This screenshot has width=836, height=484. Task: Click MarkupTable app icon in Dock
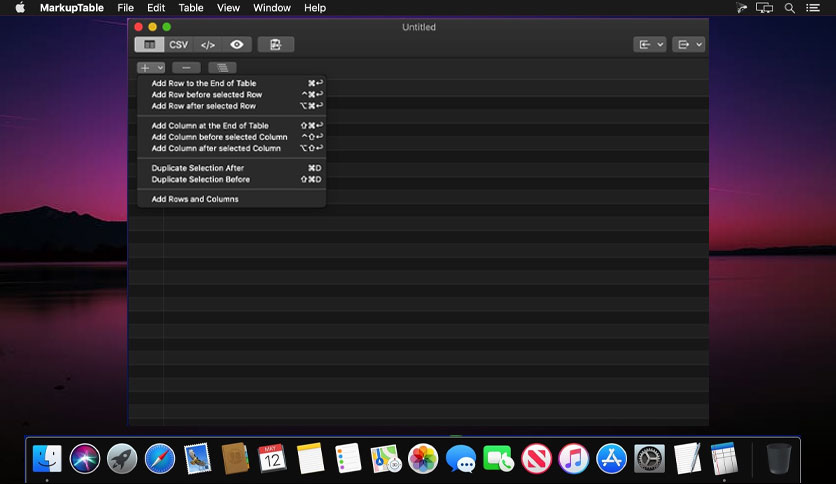pos(724,458)
